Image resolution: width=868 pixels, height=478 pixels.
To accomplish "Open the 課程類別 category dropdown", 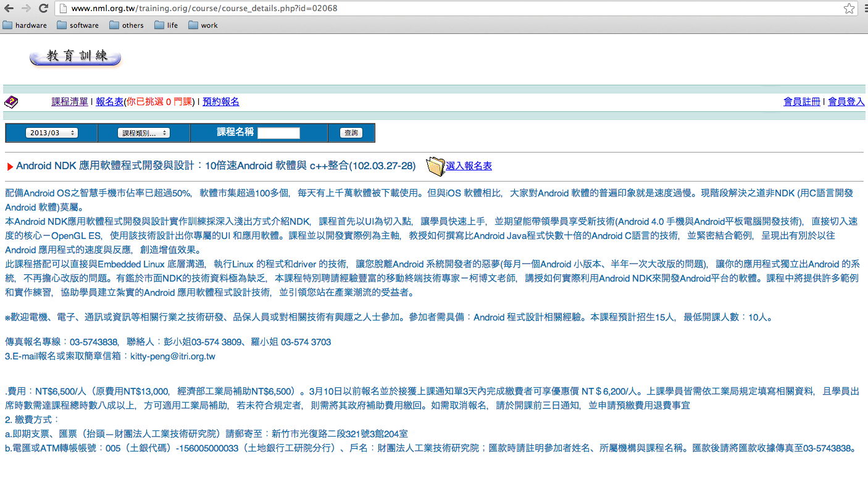I will click(x=144, y=133).
